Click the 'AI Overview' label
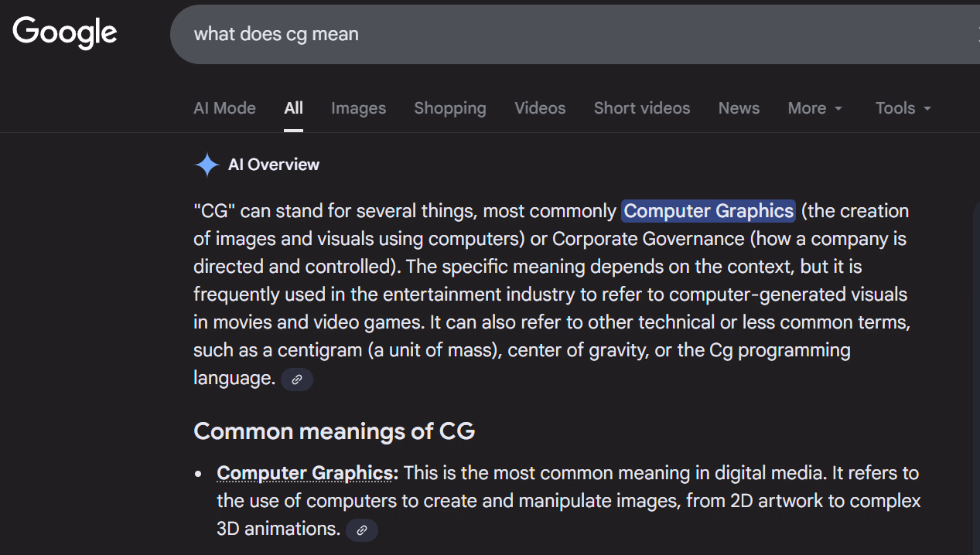 pos(274,165)
